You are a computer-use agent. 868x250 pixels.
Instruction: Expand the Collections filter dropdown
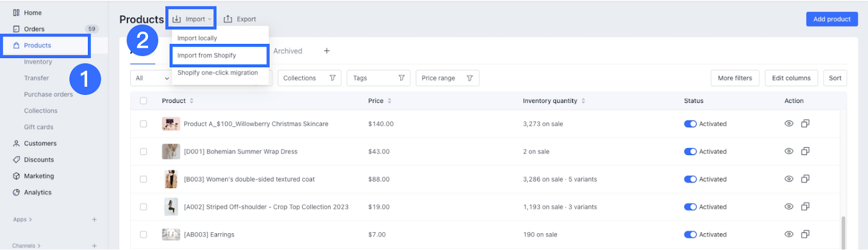[309, 78]
